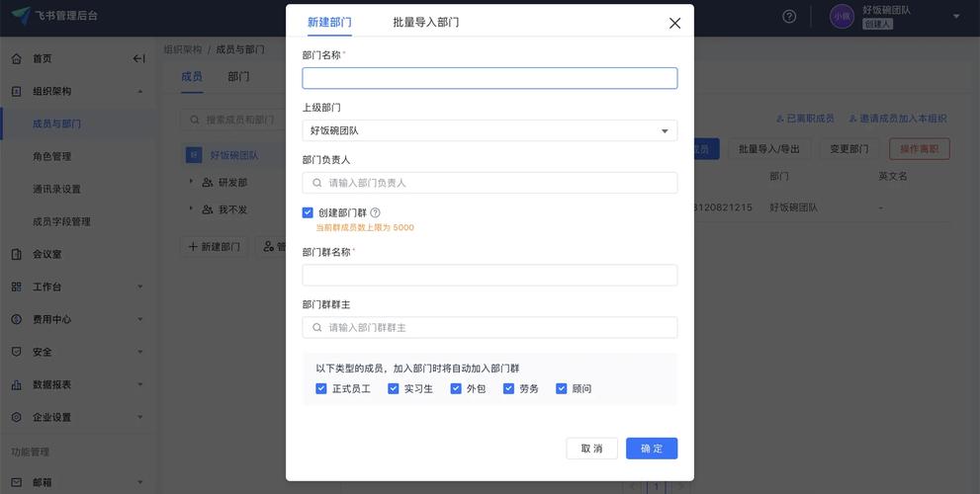980x494 pixels.
Task: Click the 安全 shield icon
Action: (x=17, y=352)
